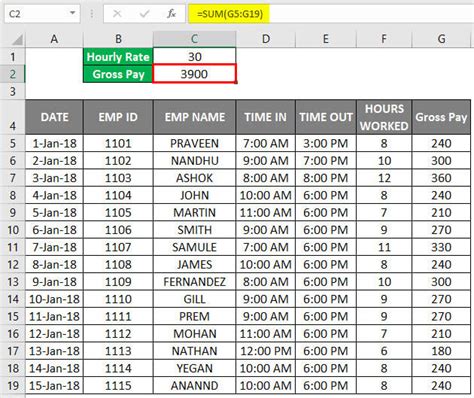Select the time in cell 12:00 PM

click(265, 351)
